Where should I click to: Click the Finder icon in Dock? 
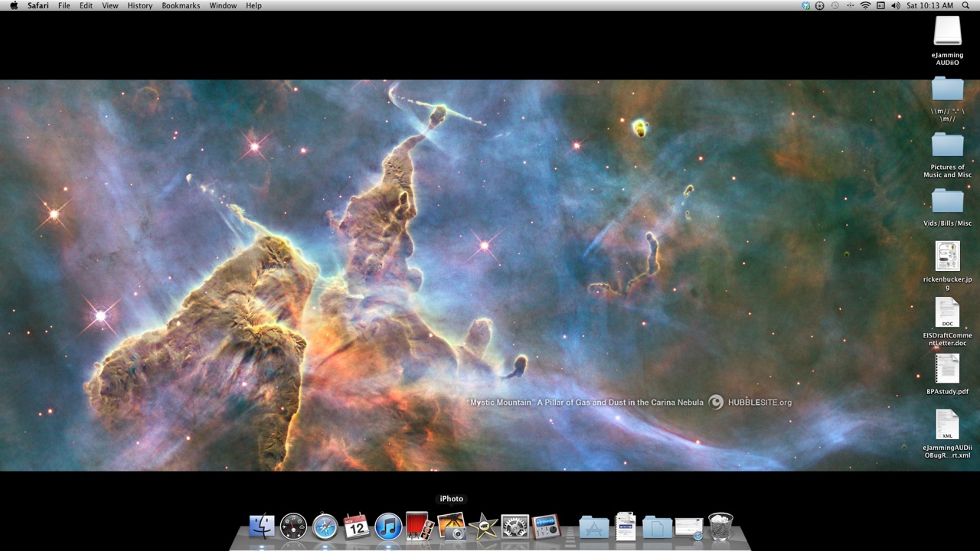click(262, 527)
